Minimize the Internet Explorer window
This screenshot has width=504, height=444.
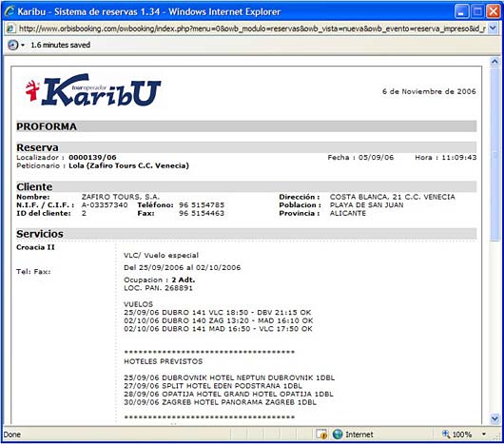tap(461, 12)
